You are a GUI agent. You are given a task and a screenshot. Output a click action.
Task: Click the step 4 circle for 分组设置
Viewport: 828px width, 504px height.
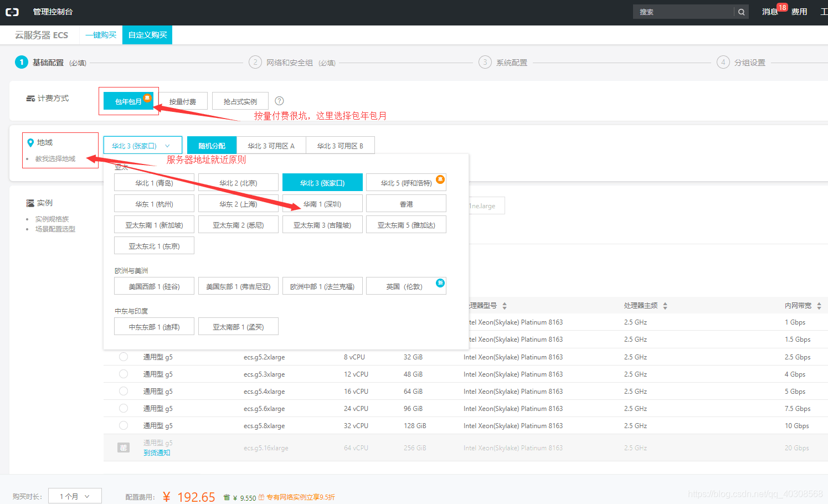pos(723,62)
